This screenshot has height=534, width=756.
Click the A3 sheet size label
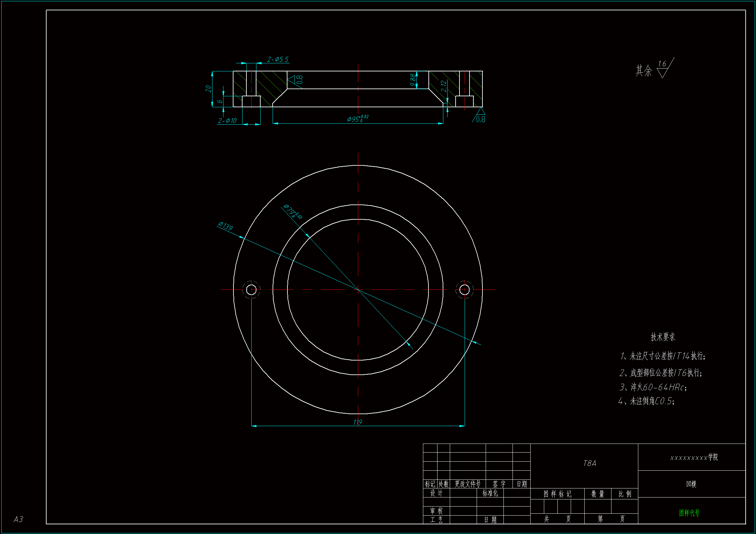[x=18, y=519]
